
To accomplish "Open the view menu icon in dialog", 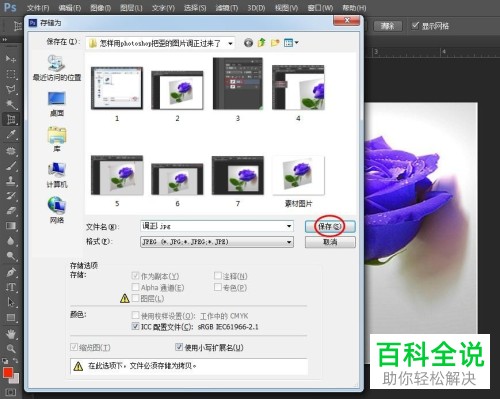I will pyautogui.click(x=291, y=43).
